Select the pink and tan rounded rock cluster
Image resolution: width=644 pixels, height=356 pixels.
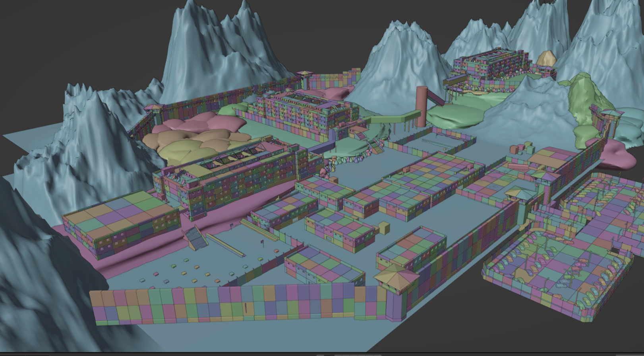tap(195, 135)
